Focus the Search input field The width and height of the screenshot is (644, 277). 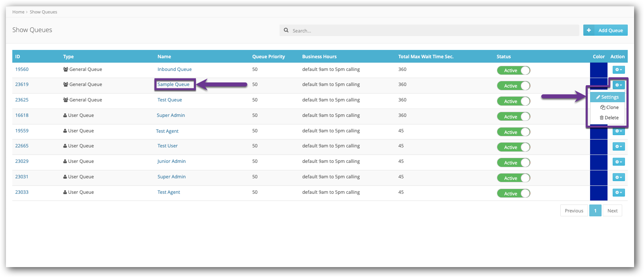[x=432, y=31]
